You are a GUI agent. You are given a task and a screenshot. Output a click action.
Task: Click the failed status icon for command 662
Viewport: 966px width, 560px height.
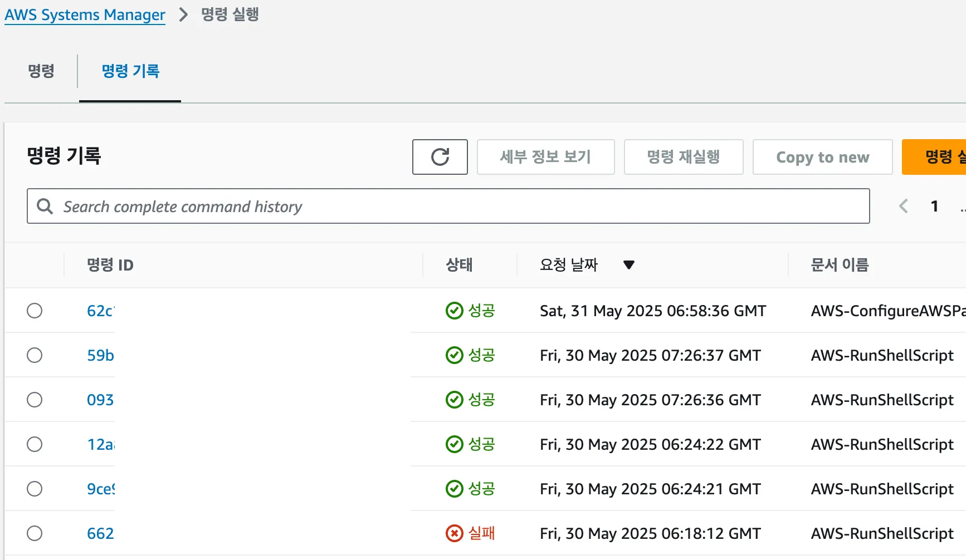coord(455,533)
